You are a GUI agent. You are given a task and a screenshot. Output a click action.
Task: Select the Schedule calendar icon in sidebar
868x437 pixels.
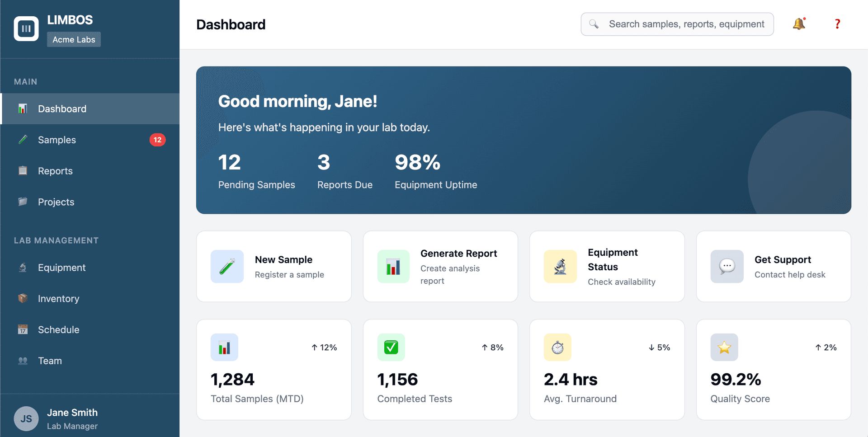(23, 329)
